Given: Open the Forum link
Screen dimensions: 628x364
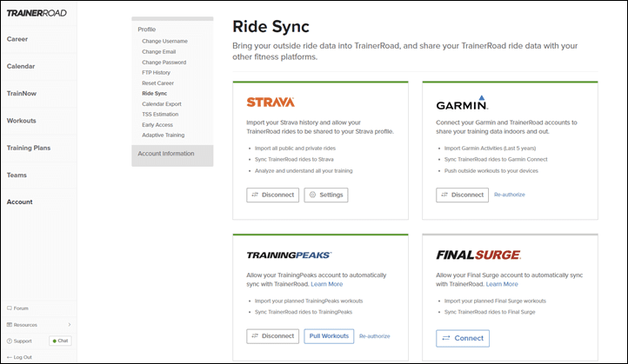Looking at the screenshot, I should (x=21, y=308).
